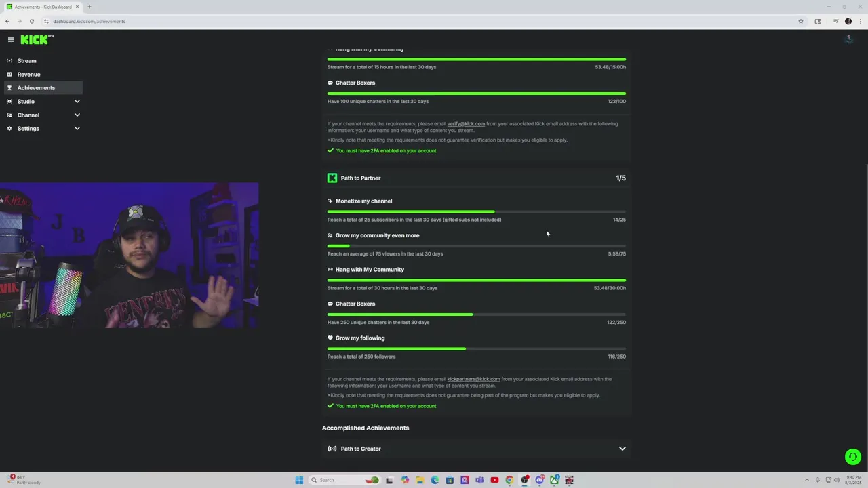Click the 1/5 Path to Partner counter
The height and width of the screenshot is (488, 868).
tap(620, 178)
